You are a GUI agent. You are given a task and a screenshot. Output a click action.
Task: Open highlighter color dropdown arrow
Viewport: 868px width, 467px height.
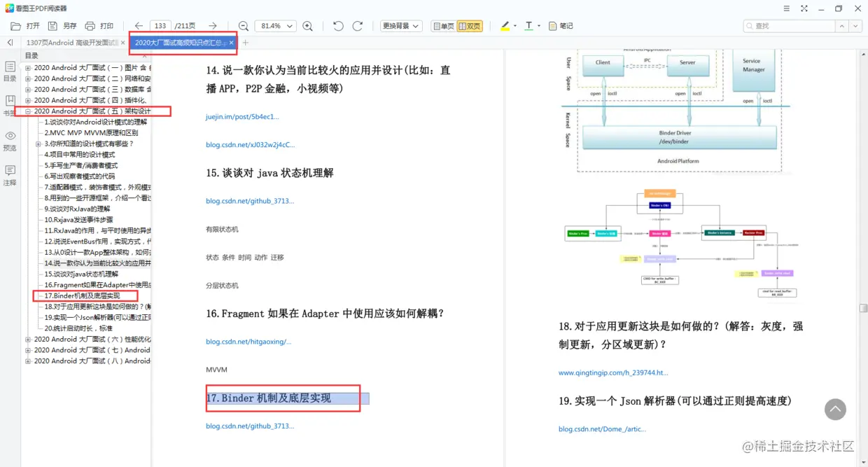(x=515, y=26)
